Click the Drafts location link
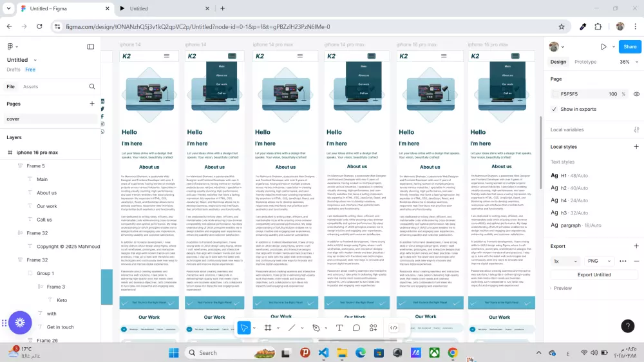 [x=13, y=70]
